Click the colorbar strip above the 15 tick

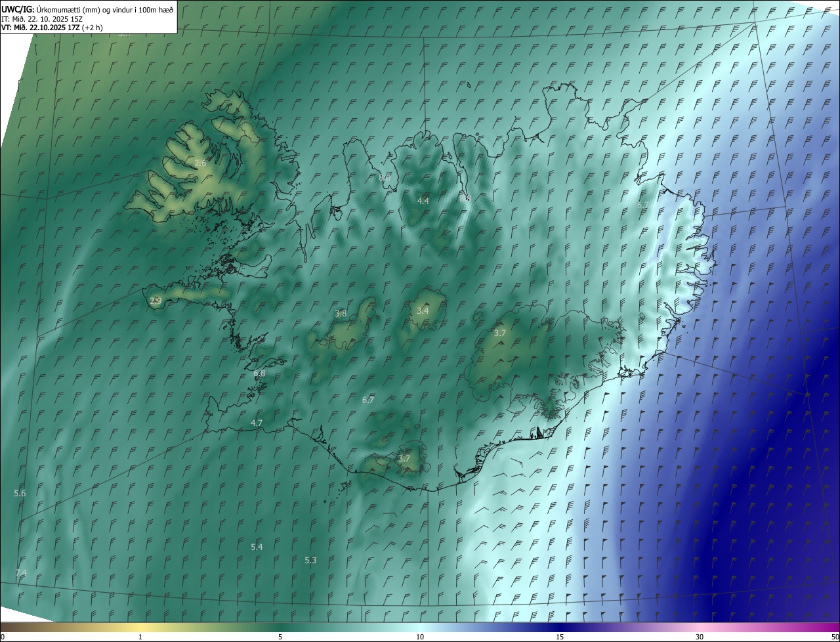pos(560,627)
